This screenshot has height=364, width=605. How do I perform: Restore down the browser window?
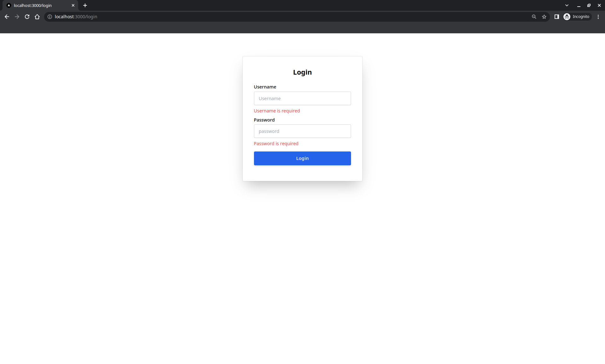click(589, 5)
